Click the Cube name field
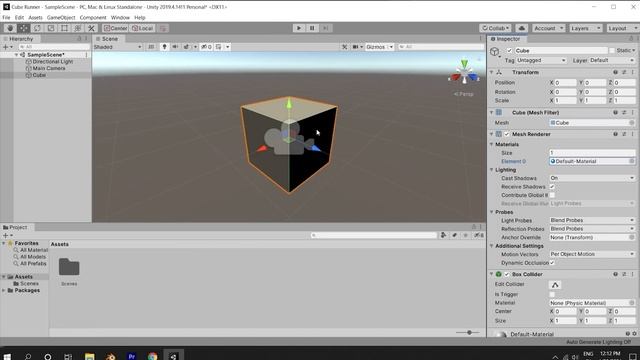 click(561, 51)
